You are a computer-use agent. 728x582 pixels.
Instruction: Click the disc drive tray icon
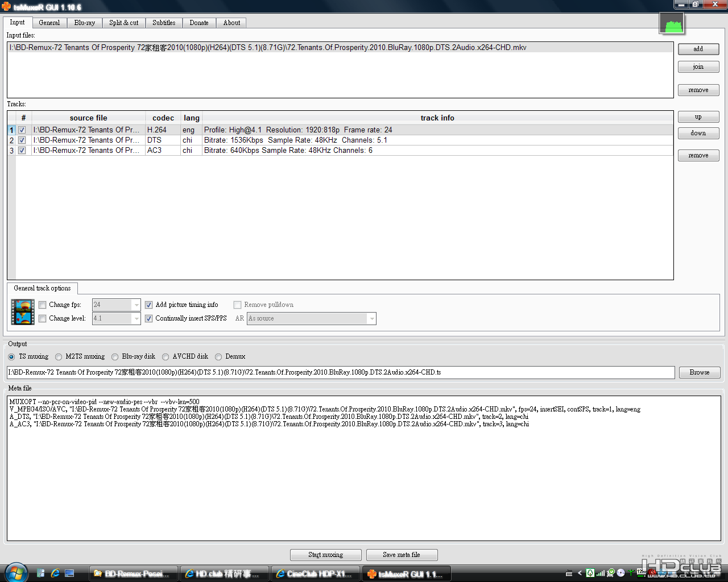click(621, 573)
